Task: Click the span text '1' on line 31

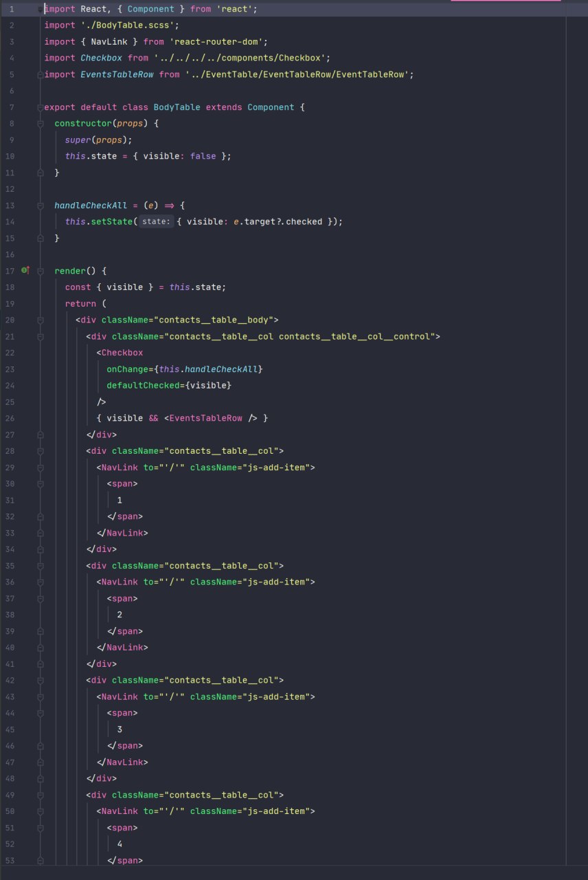Action: (x=120, y=500)
